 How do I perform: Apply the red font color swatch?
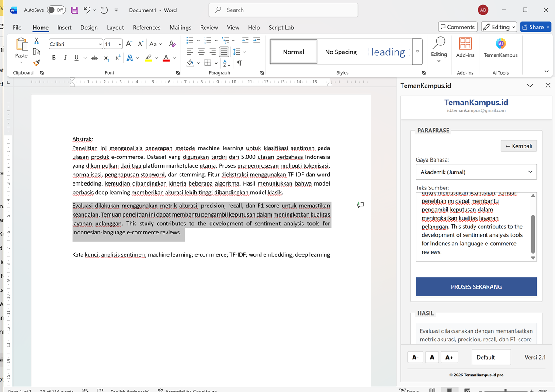166,58
